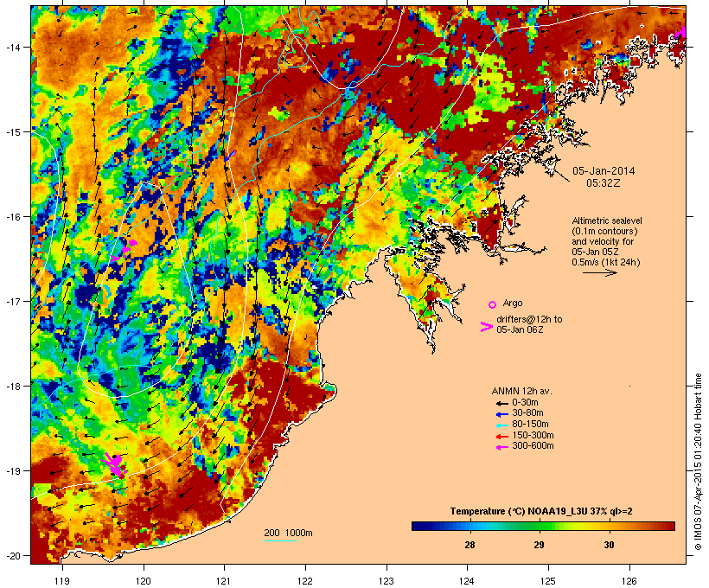
Task: Click the magenta Argo circle symbol
Action: tap(493, 305)
